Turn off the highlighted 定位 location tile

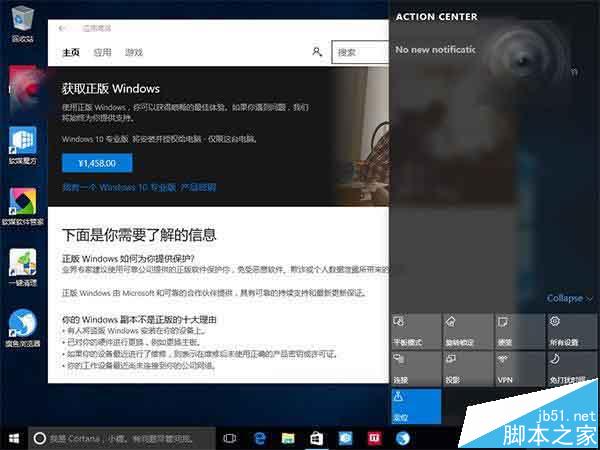point(416,406)
